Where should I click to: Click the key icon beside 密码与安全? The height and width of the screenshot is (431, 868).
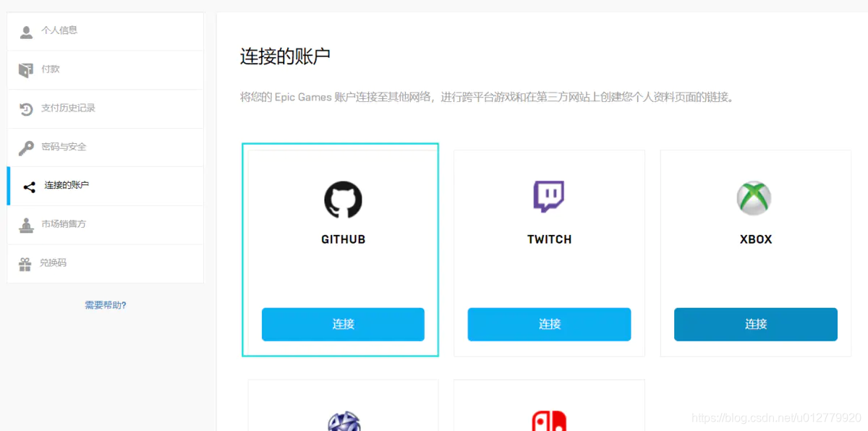[x=26, y=148]
